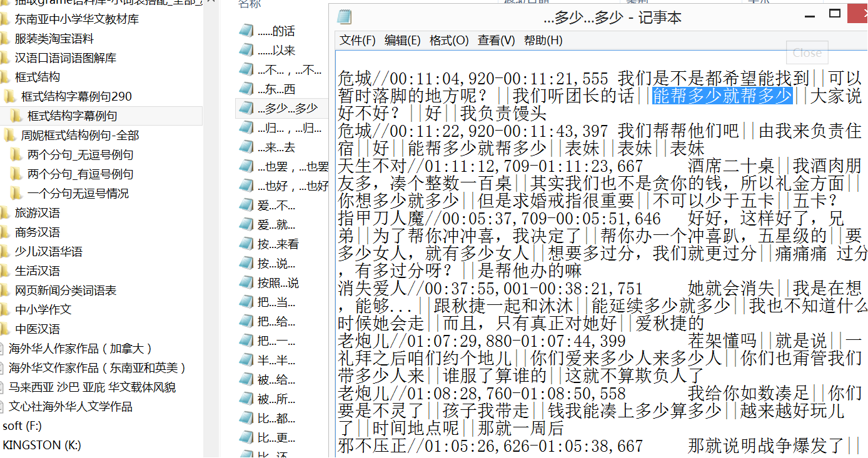Select file icon of 被...给...
Viewport: 868px width, 458px height.
pos(246,379)
